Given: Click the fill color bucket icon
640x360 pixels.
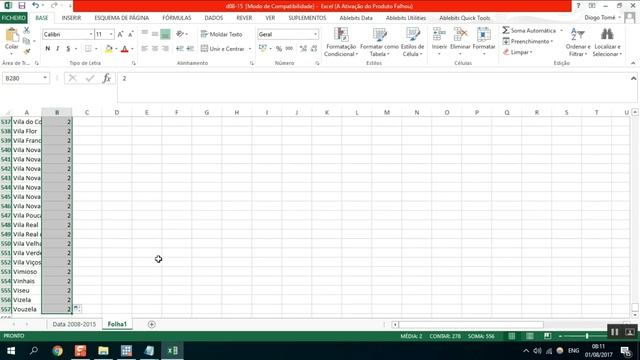Looking at the screenshot, I should point(109,49).
